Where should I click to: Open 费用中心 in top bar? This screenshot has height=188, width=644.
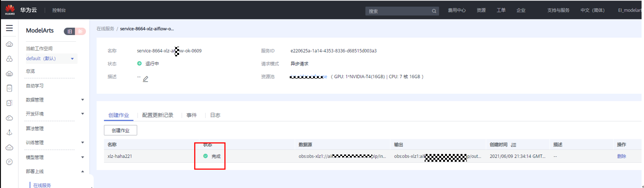click(457, 10)
